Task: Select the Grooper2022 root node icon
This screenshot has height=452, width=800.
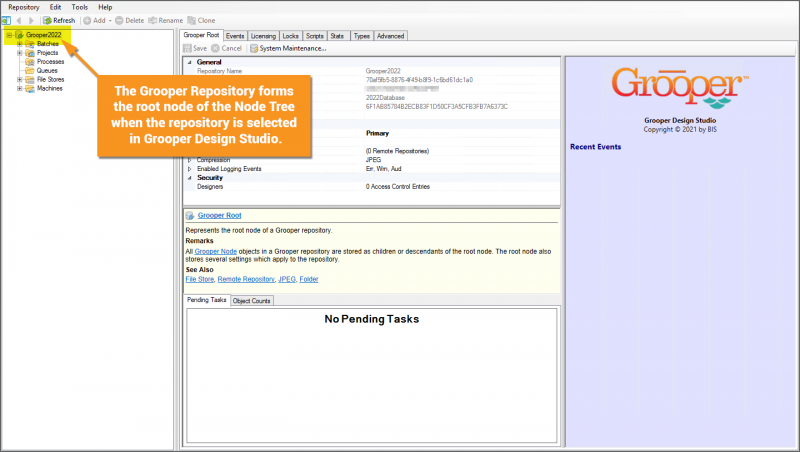Action: click(x=19, y=35)
